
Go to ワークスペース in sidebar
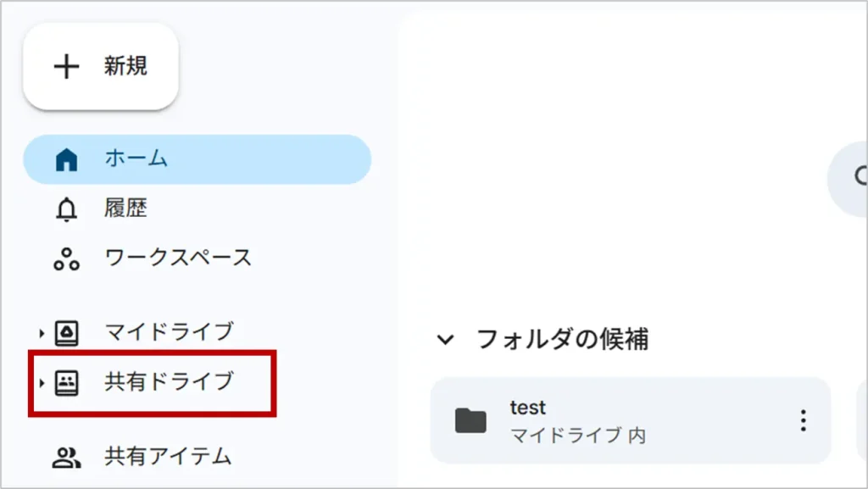click(178, 257)
